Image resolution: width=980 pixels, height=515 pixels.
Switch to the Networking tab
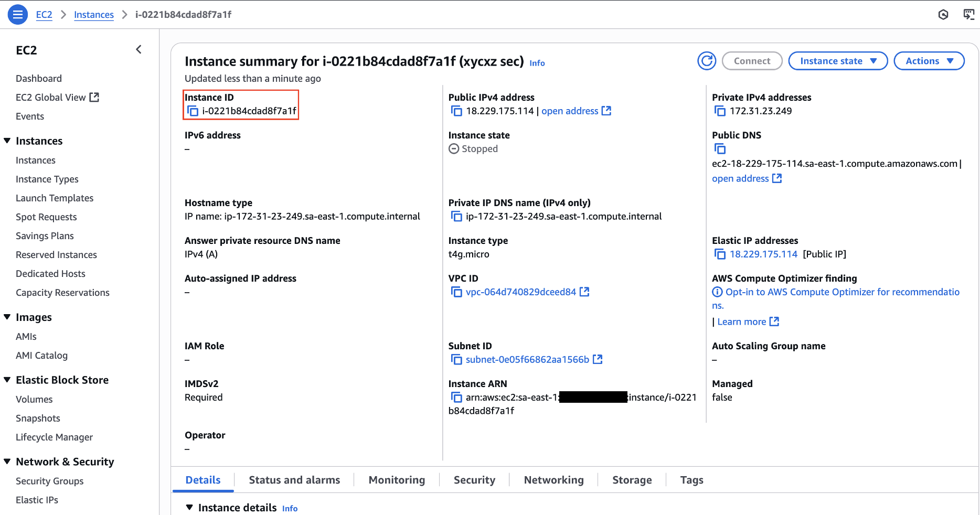553,480
